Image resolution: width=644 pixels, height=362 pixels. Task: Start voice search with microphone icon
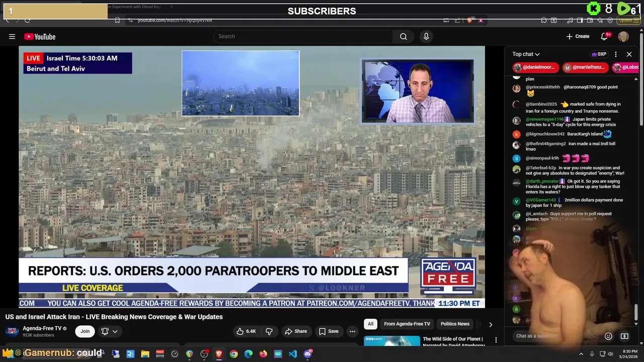426,36
